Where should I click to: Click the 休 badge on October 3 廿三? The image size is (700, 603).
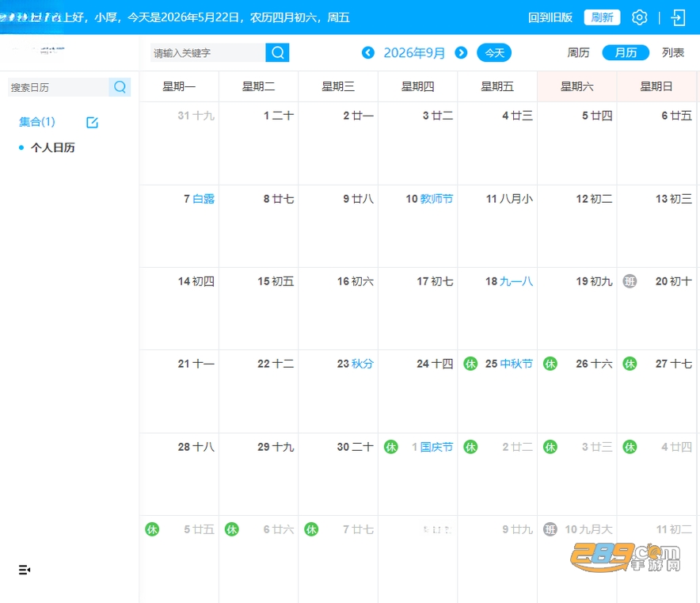click(550, 447)
